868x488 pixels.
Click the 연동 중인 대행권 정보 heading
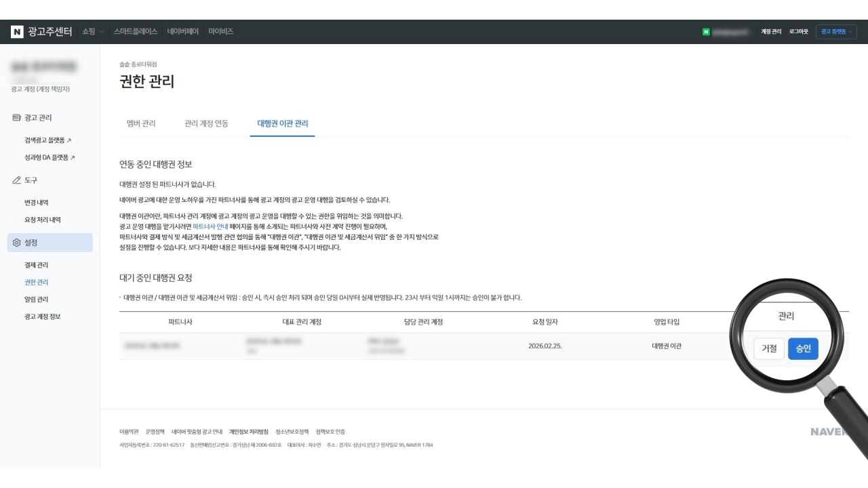(156, 165)
